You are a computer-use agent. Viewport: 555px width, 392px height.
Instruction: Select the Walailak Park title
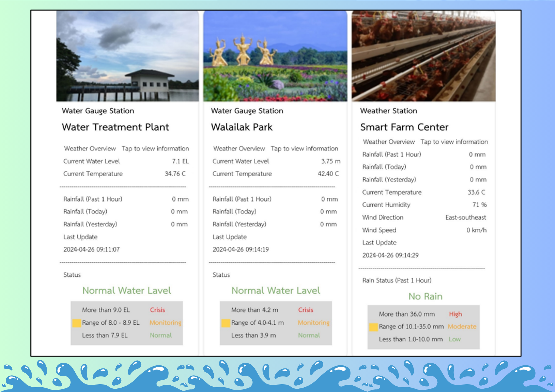click(x=242, y=127)
